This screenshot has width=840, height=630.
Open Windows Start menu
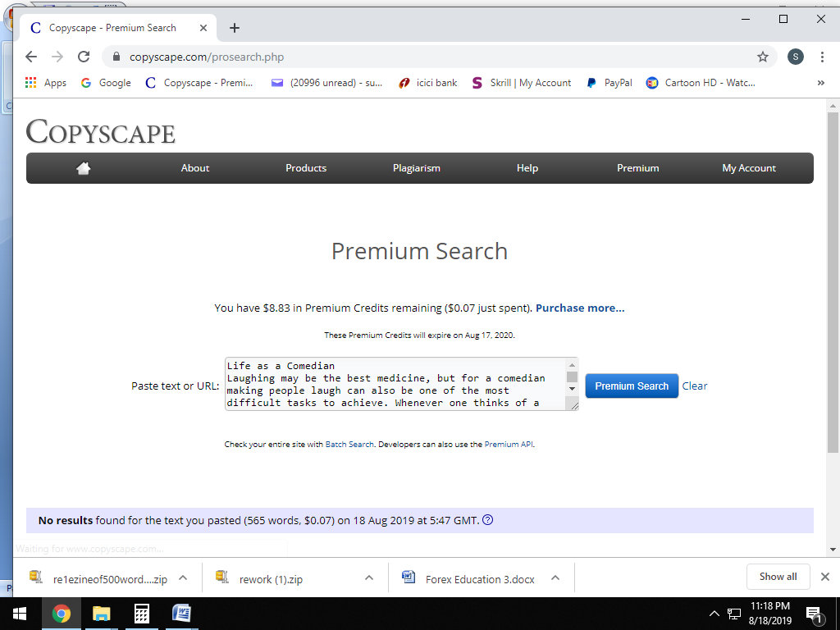click(20, 614)
